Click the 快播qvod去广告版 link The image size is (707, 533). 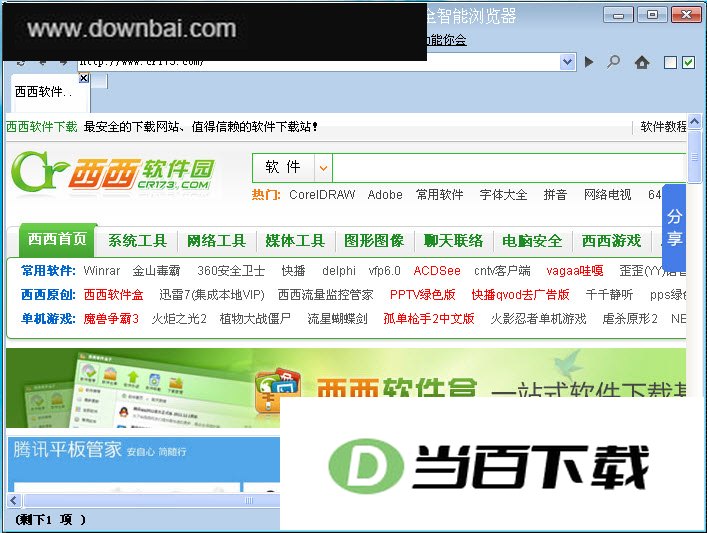(520, 295)
